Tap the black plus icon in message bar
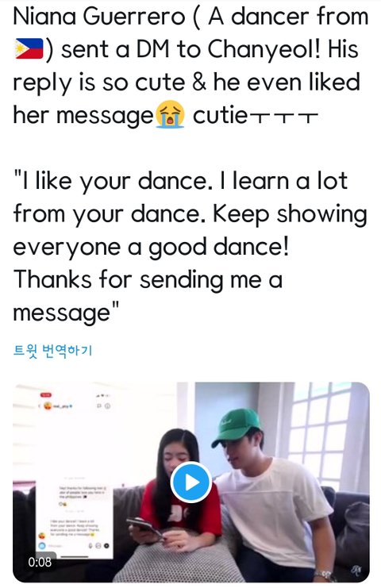This screenshot has width=381, height=588. click(106, 546)
